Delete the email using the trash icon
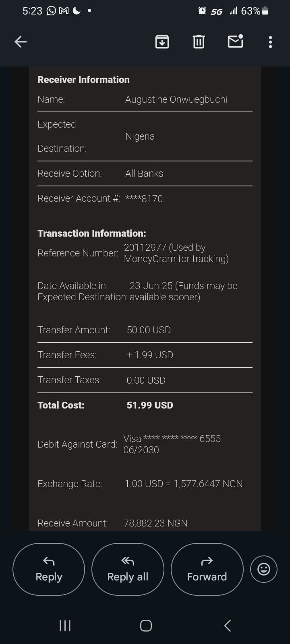The image size is (290, 644). (x=199, y=41)
